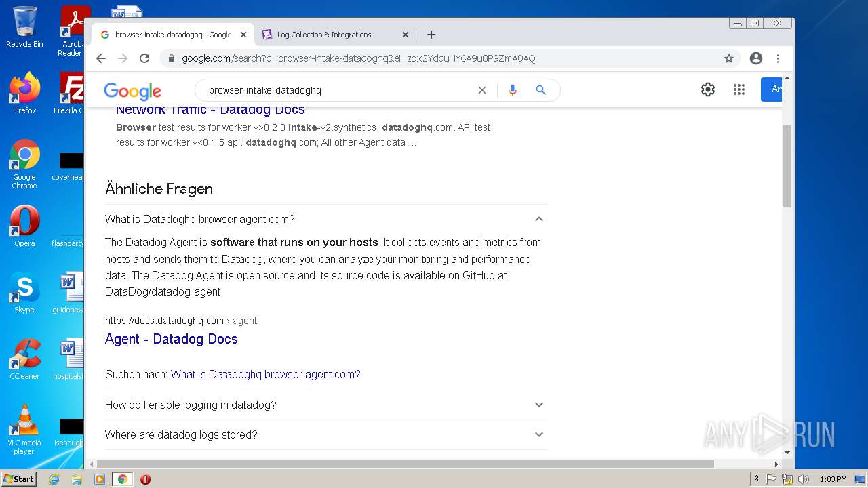Open Windows Media Player from taskbar
The image size is (868, 488).
pos(100,479)
